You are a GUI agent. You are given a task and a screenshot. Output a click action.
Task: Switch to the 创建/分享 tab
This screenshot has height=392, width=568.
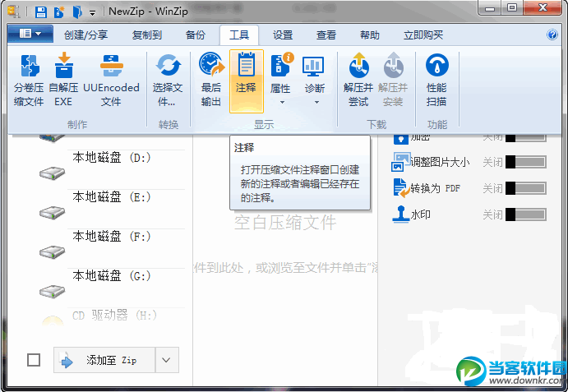[x=85, y=35]
